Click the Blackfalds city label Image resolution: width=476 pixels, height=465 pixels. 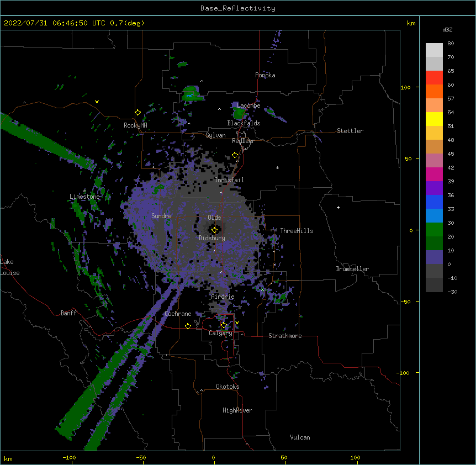pyautogui.click(x=244, y=123)
